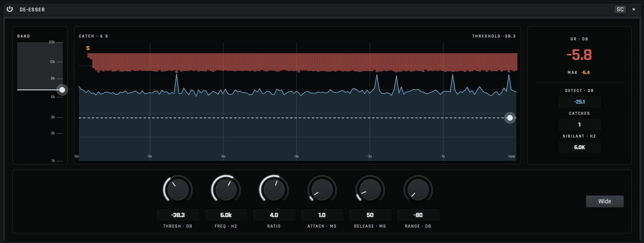Image resolution: width=644 pixels, height=243 pixels.
Task: Click the -25.1 detect dB value
Action: click(580, 102)
